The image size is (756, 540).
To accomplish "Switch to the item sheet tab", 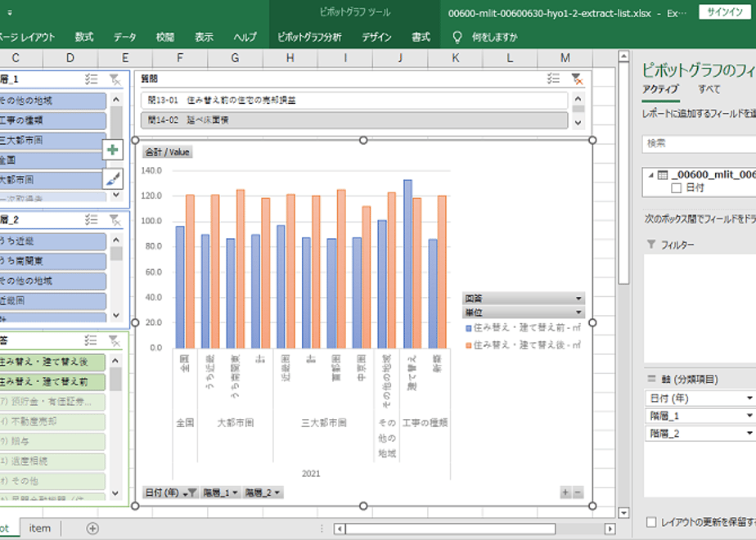I will point(39,529).
